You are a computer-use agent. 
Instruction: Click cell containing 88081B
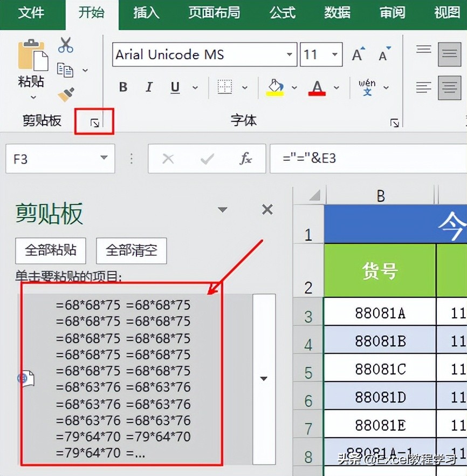tap(380, 339)
